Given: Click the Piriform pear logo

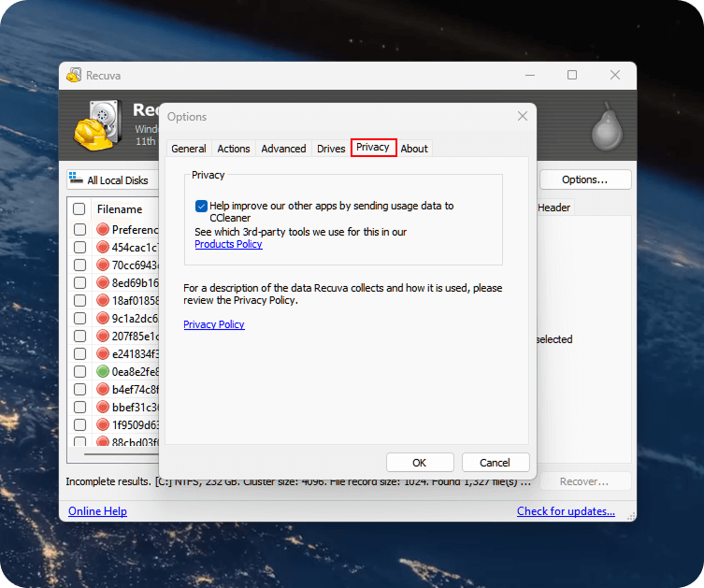Looking at the screenshot, I should tap(607, 126).
